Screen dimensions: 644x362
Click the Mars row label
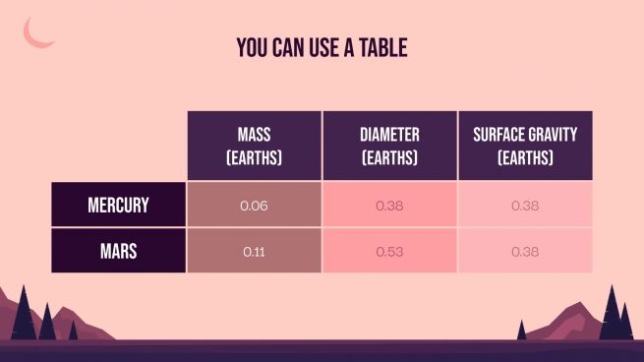pyautogui.click(x=118, y=251)
